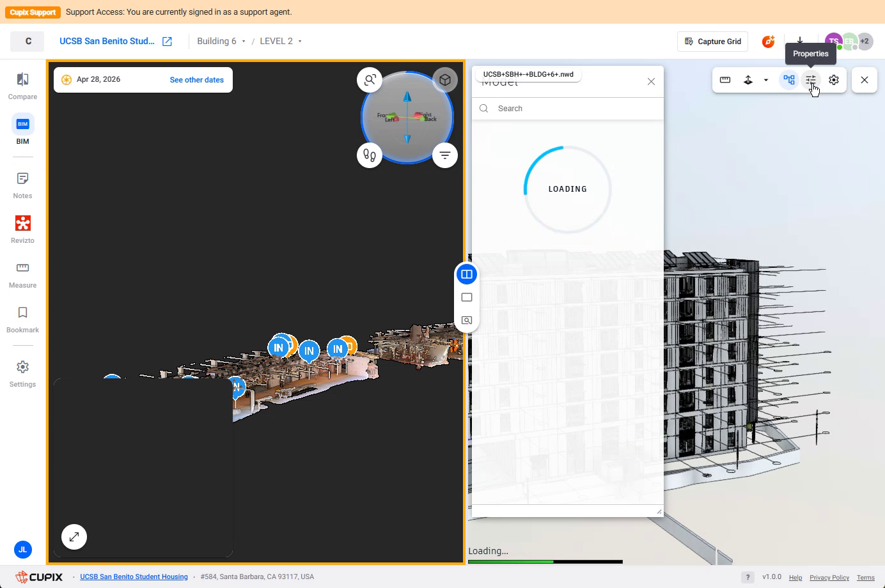Viewport: 885px width, 588px height.
Task: Click the elevation/level tool in BIM toolbar
Action: (x=748, y=80)
